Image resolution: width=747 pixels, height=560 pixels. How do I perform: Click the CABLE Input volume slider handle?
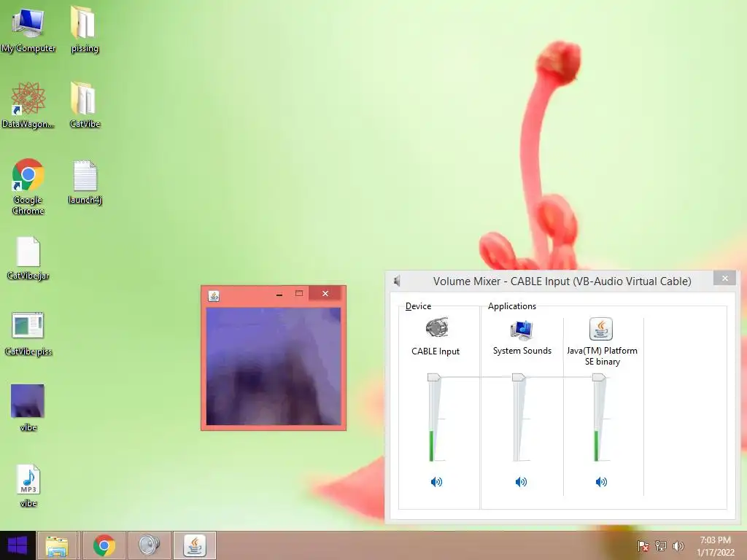click(x=434, y=377)
